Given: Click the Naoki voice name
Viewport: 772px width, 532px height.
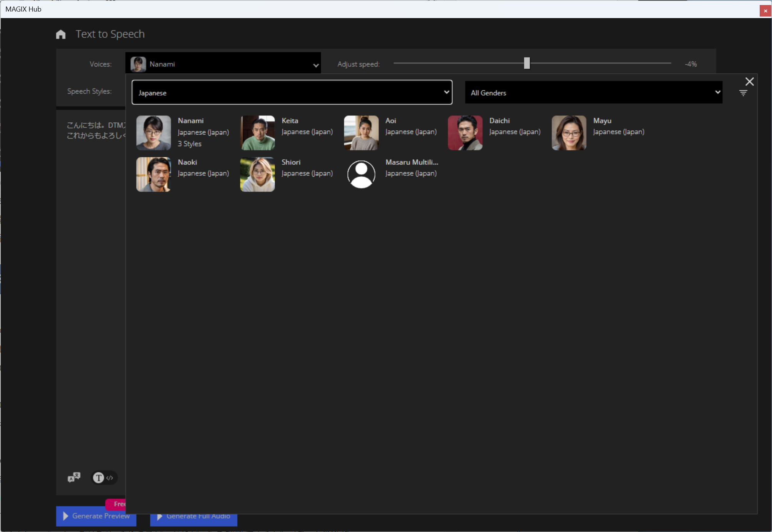Looking at the screenshot, I should pos(187,162).
